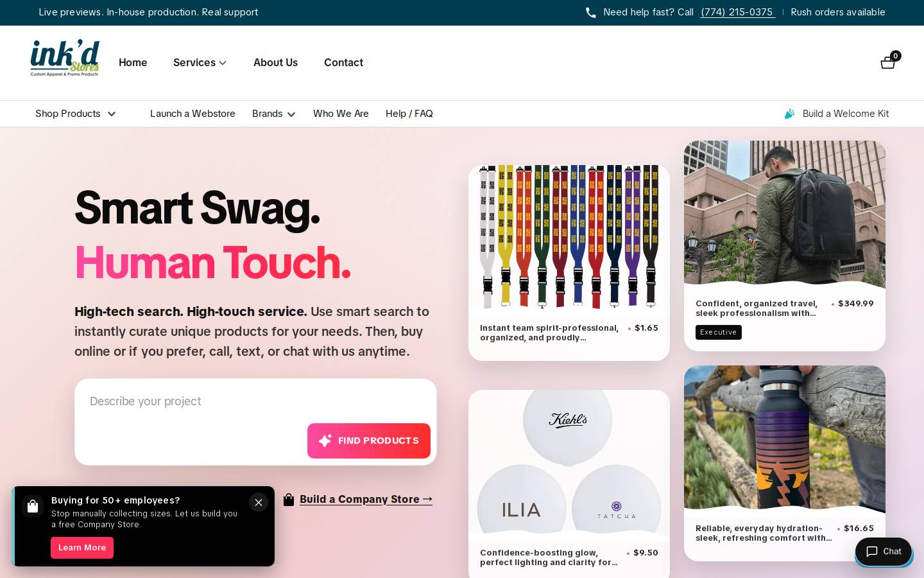Open Who We Are

341,114
